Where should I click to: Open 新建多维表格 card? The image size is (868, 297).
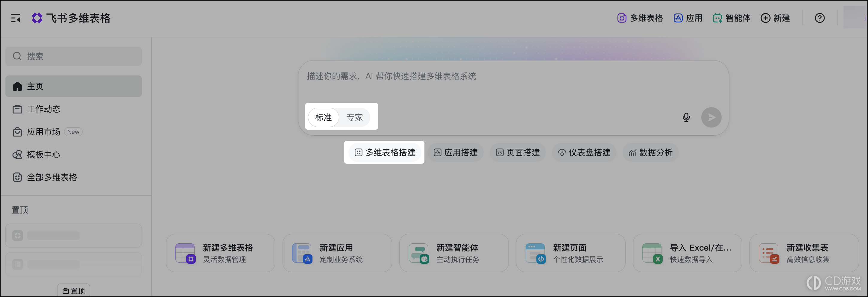[x=220, y=253]
